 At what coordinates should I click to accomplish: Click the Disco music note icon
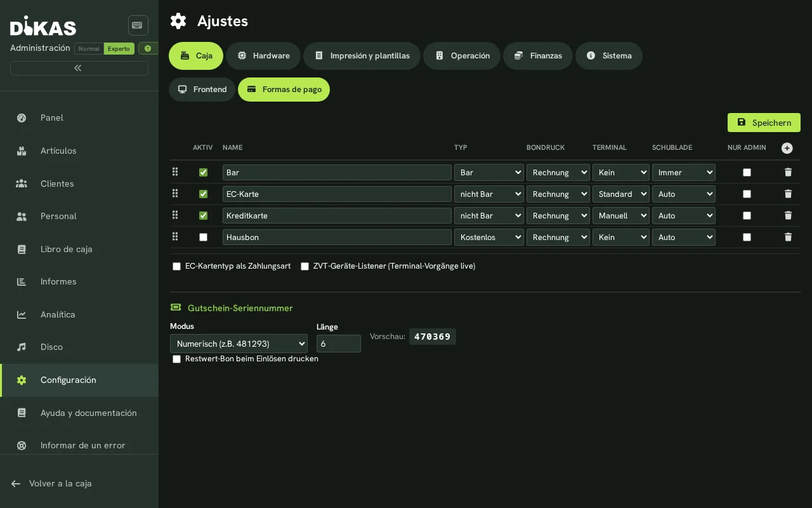click(x=22, y=347)
